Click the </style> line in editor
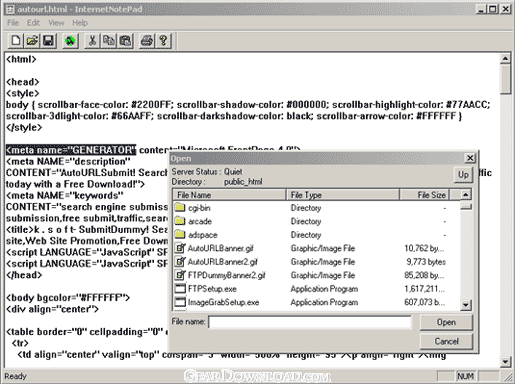 (24, 127)
